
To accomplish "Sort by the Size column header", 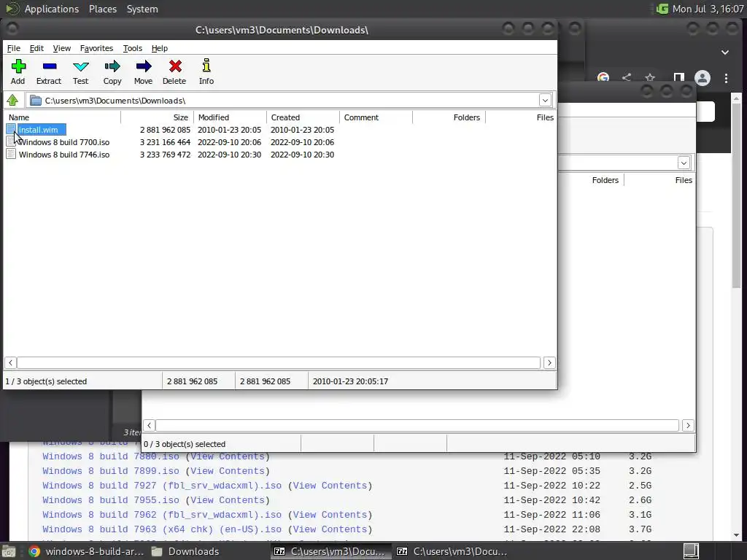I will (158, 117).
